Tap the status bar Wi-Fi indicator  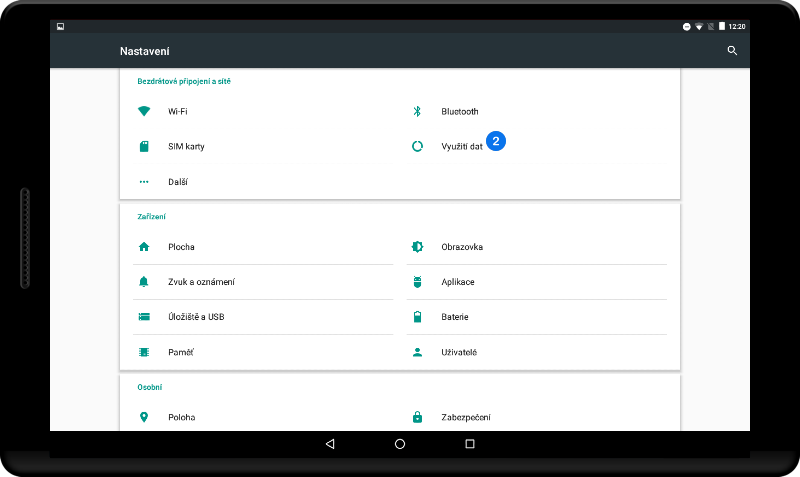point(699,27)
